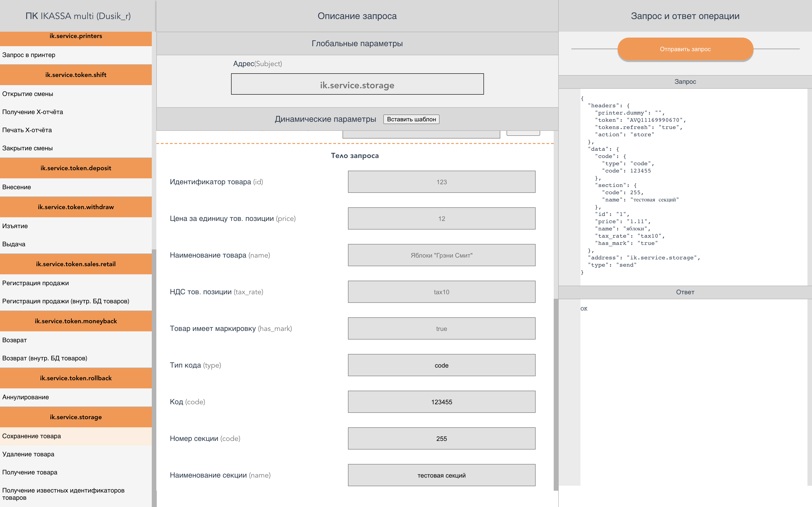Select the Удаление товара menu item
This screenshot has height=507, width=812.
tap(28, 454)
